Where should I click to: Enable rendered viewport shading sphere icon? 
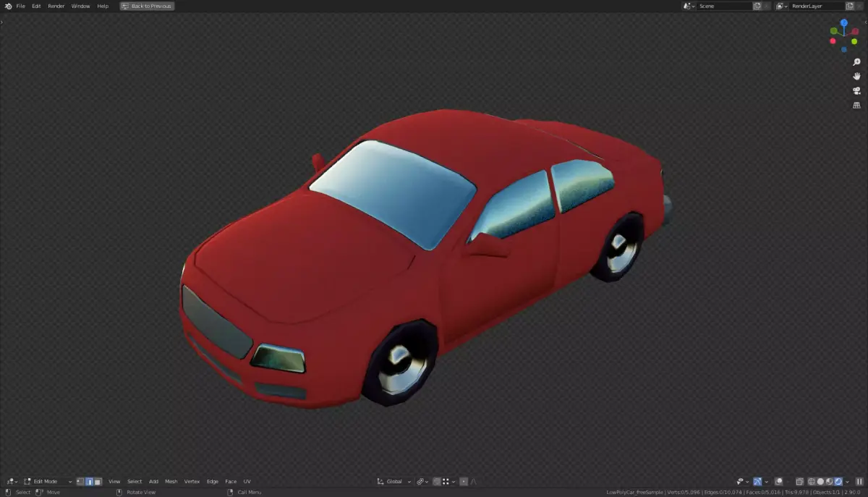pyautogui.click(x=838, y=481)
